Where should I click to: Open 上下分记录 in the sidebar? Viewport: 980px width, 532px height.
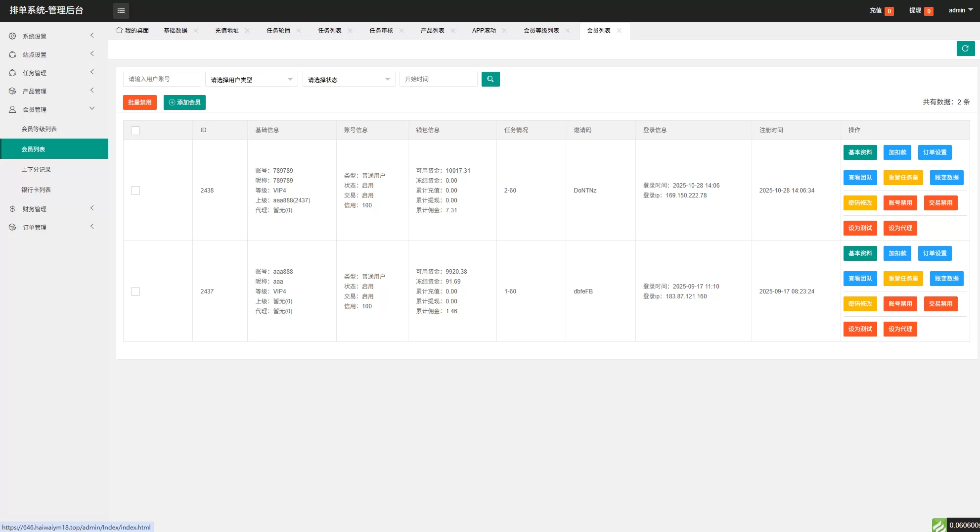(x=36, y=170)
